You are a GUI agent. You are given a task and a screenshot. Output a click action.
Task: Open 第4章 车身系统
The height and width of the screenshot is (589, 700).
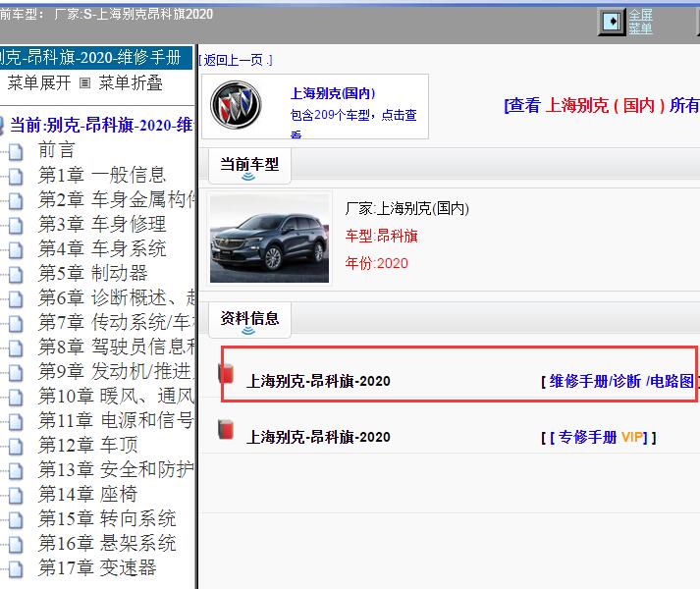pos(102,247)
